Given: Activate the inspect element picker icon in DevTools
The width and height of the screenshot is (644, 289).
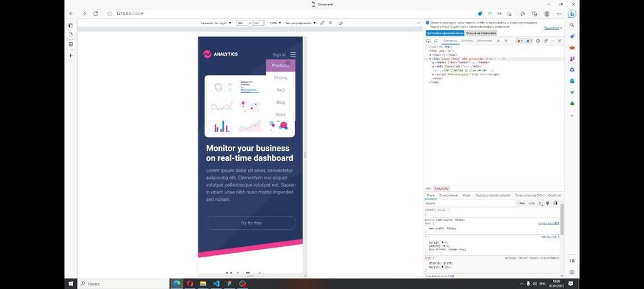Looking at the screenshot, I should point(428,41).
